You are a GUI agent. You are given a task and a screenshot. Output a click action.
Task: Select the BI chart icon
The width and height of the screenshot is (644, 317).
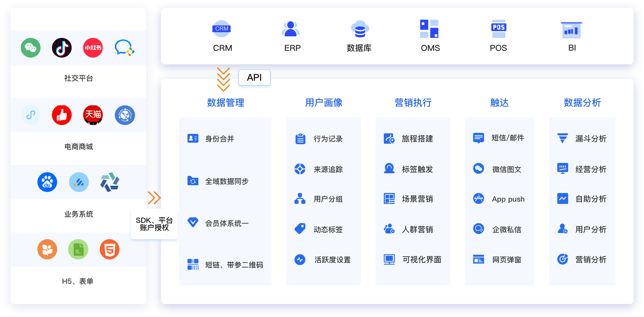click(572, 30)
